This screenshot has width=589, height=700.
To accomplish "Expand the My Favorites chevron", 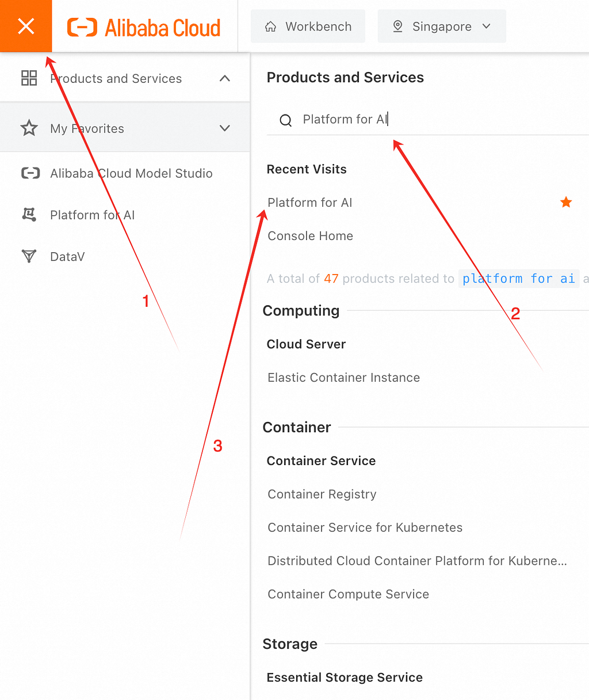I will [x=225, y=128].
